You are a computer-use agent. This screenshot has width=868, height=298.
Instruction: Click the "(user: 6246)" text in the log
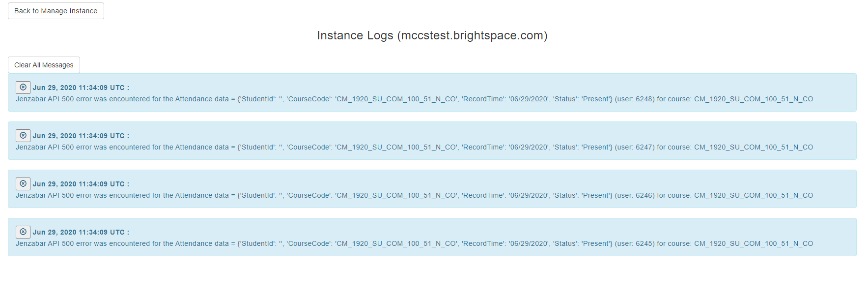point(634,196)
